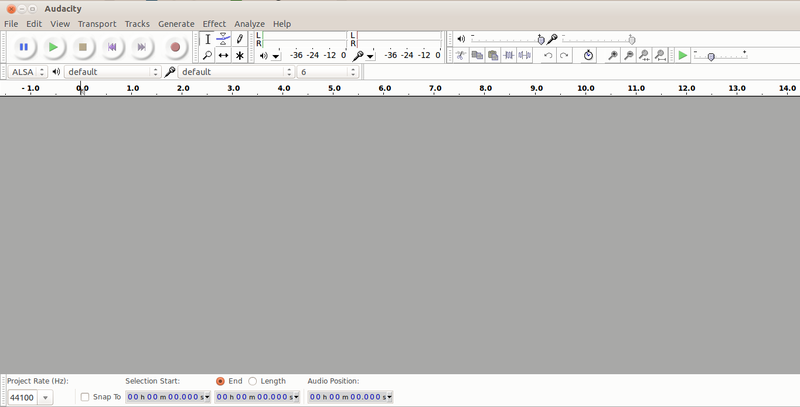Select the Envelope tool
The image size is (800, 407).
click(223, 39)
